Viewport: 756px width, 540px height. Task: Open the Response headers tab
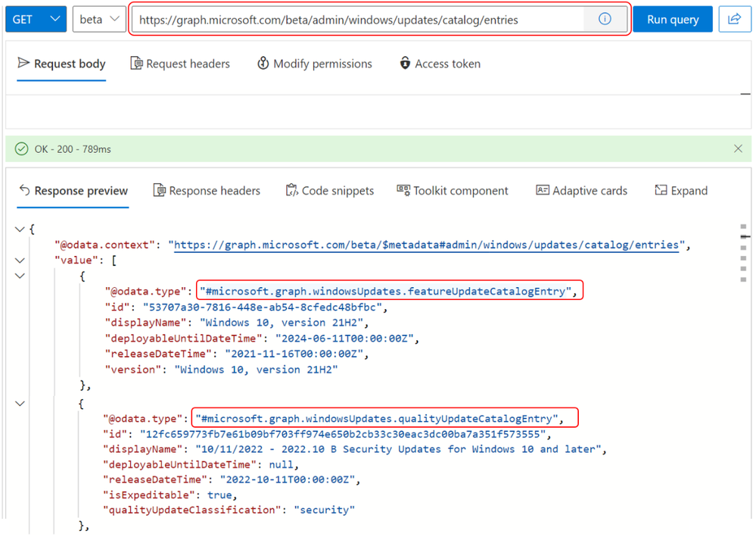pos(207,191)
